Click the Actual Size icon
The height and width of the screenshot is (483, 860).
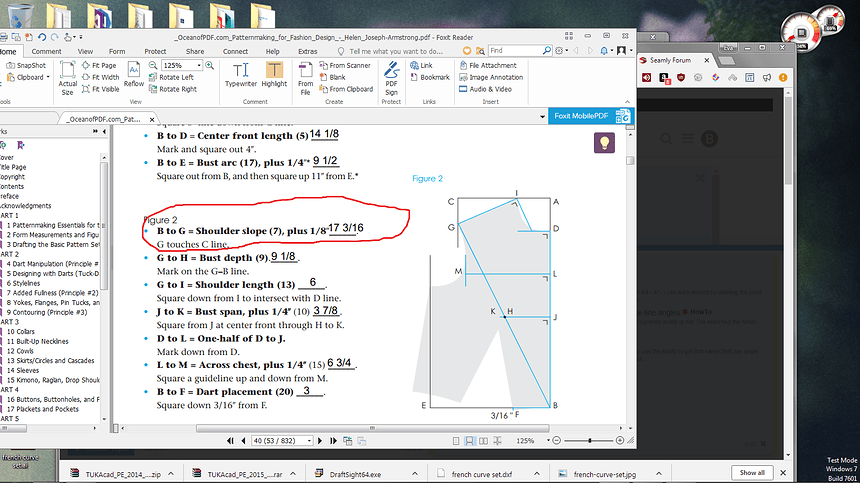[67, 78]
